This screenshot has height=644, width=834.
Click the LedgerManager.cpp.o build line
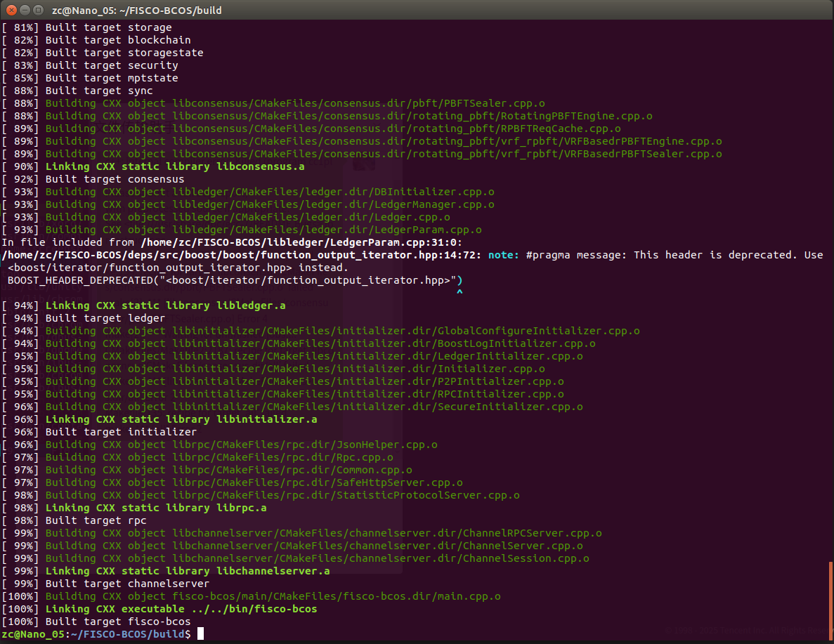(x=248, y=205)
